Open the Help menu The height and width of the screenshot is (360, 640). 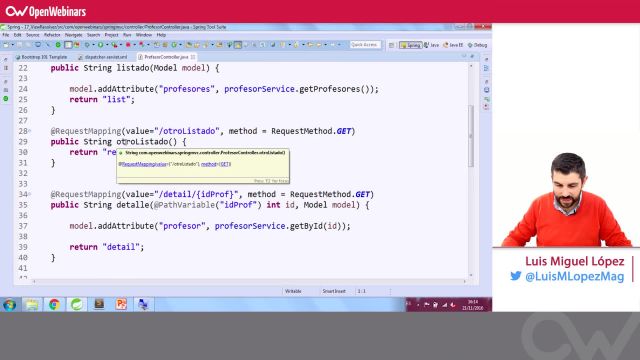(x=161, y=35)
